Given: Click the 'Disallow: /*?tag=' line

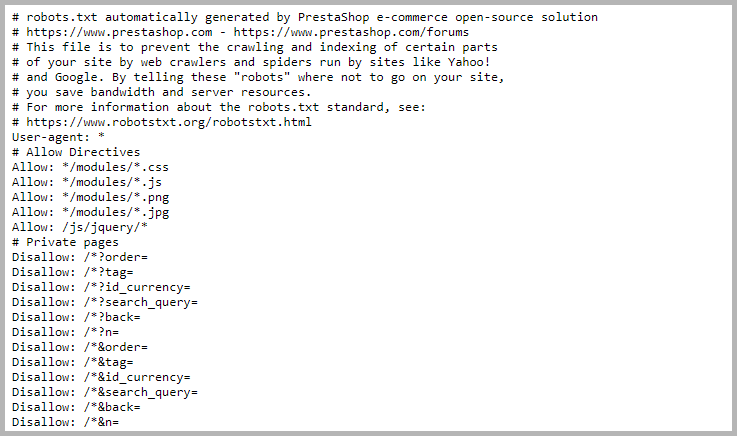Looking at the screenshot, I should click(72, 272).
